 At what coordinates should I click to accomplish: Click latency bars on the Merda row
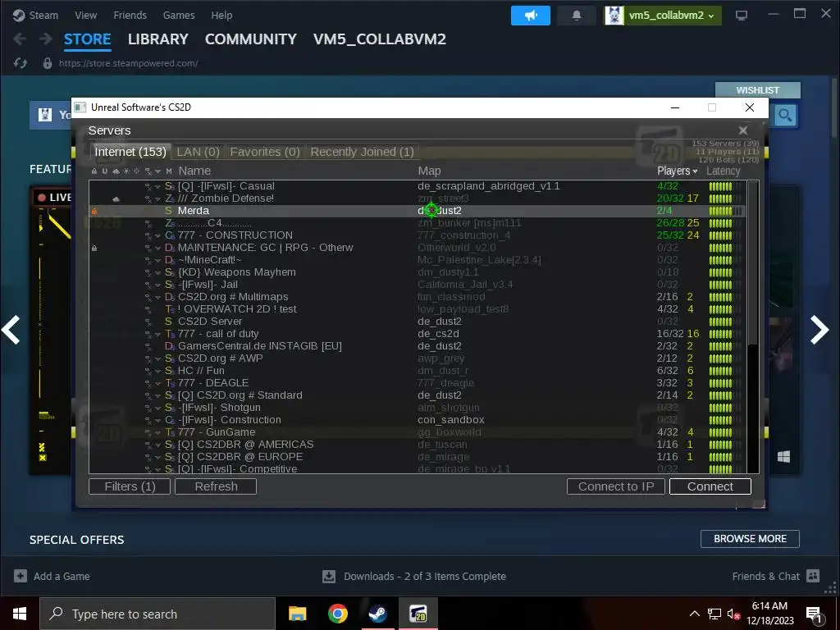point(725,211)
